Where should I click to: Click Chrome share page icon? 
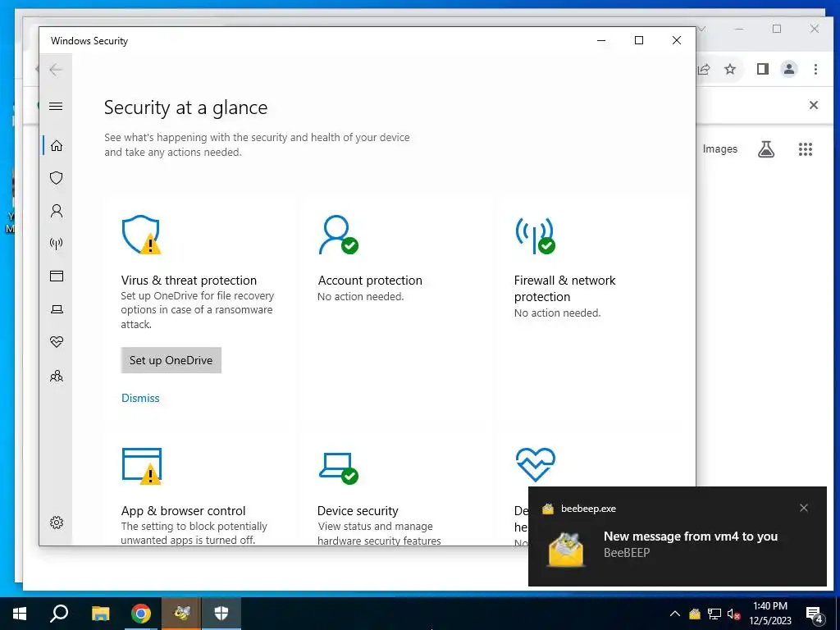[704, 69]
